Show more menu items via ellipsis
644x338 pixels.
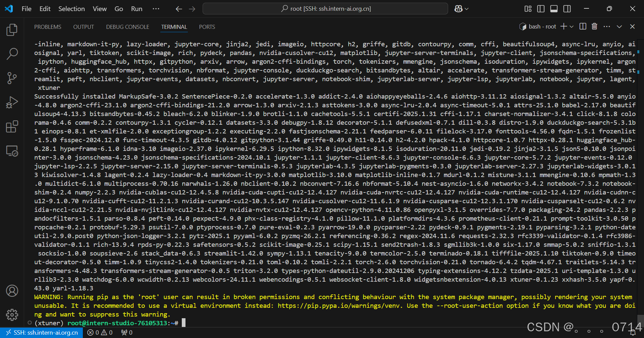click(x=156, y=9)
